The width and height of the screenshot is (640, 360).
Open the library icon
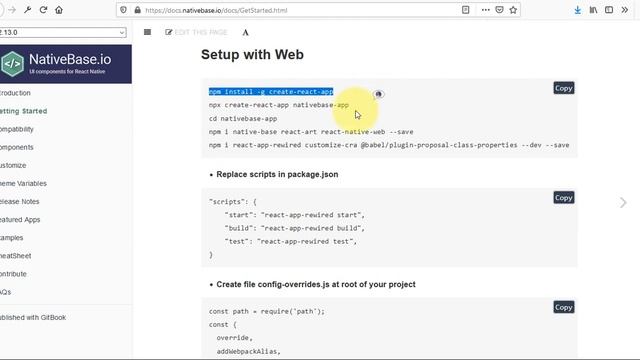[x=593, y=10]
